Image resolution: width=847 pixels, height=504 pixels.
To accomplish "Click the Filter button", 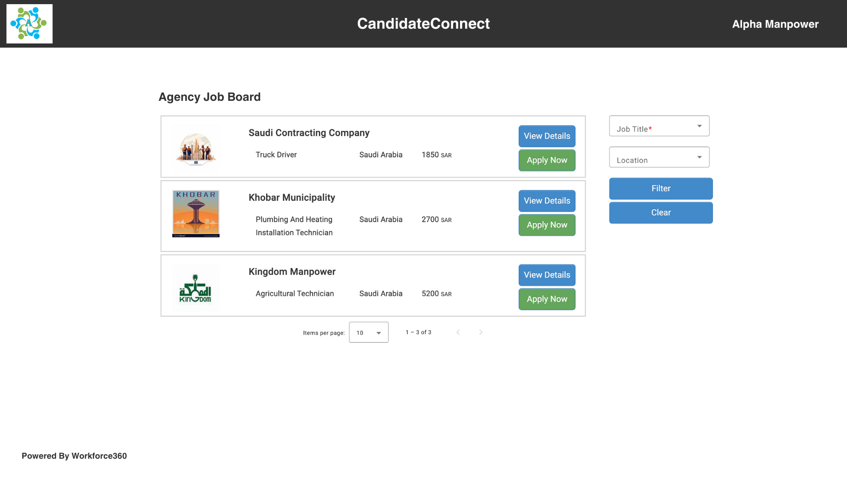I will tap(660, 189).
